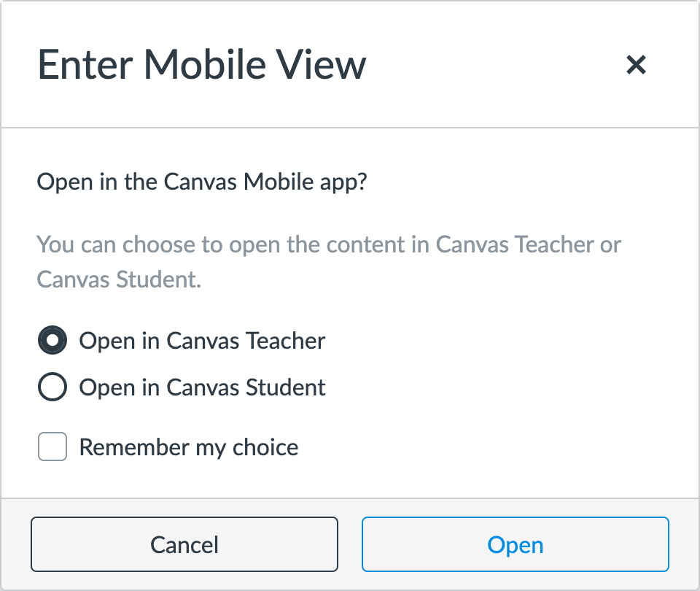The image size is (700, 591).
Task: Click the Remember my choice label text
Action: (189, 447)
